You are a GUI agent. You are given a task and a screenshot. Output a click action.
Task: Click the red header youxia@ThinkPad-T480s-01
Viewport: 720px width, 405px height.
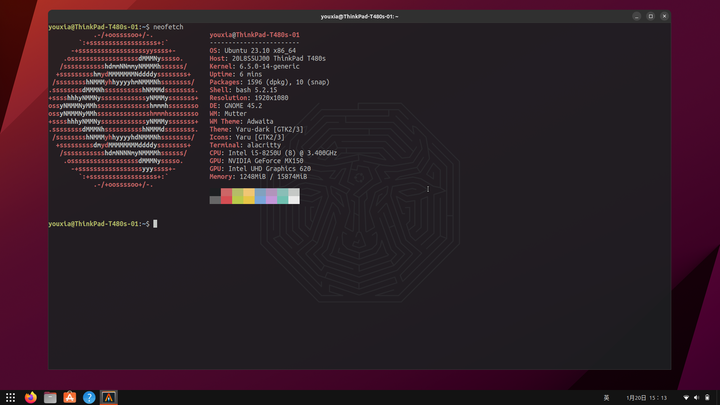(254, 35)
